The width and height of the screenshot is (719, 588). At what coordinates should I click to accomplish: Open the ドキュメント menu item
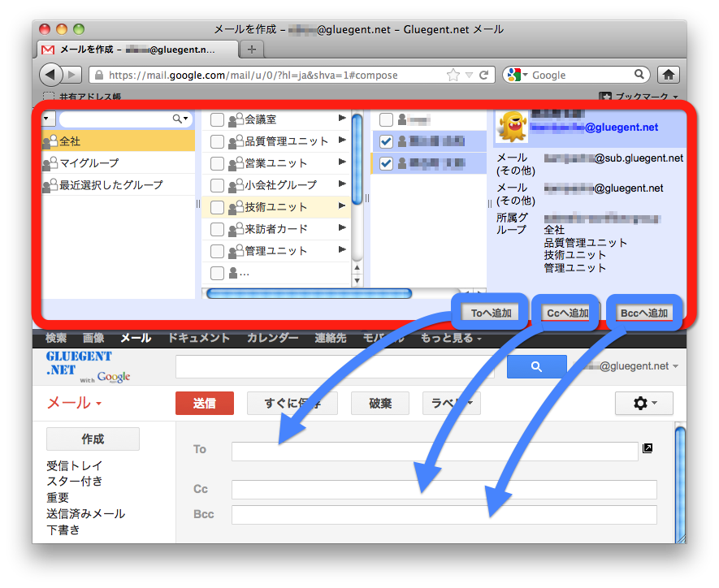(x=199, y=339)
